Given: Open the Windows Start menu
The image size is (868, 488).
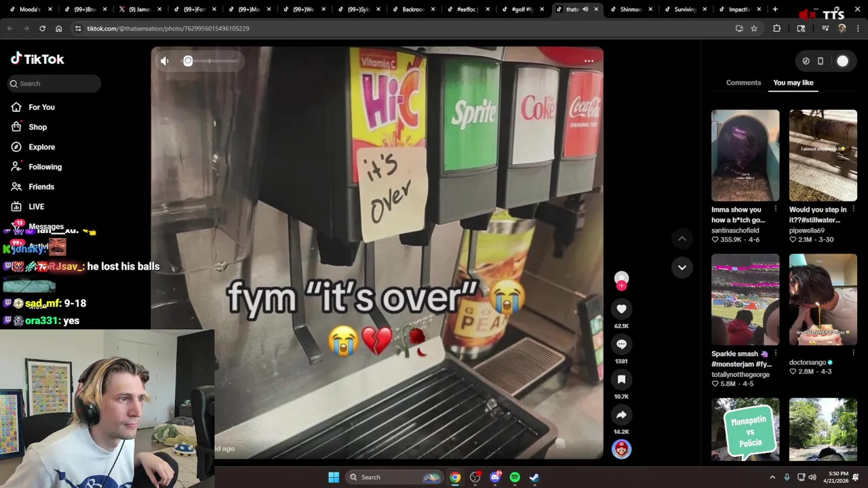Looking at the screenshot, I should [x=334, y=477].
